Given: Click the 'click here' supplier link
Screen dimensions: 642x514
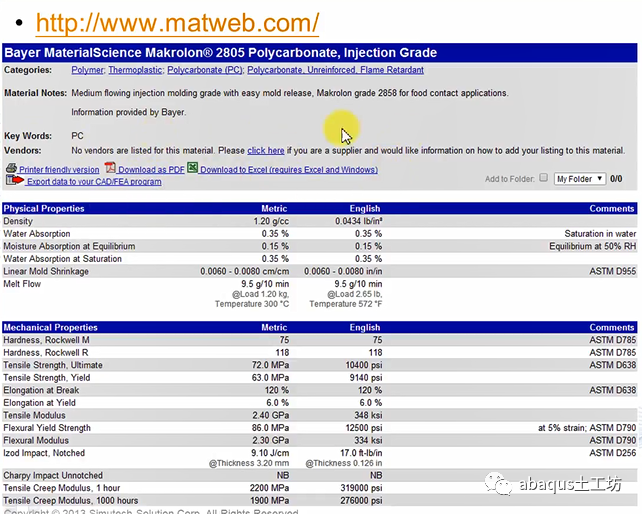Looking at the screenshot, I should pos(266,150).
